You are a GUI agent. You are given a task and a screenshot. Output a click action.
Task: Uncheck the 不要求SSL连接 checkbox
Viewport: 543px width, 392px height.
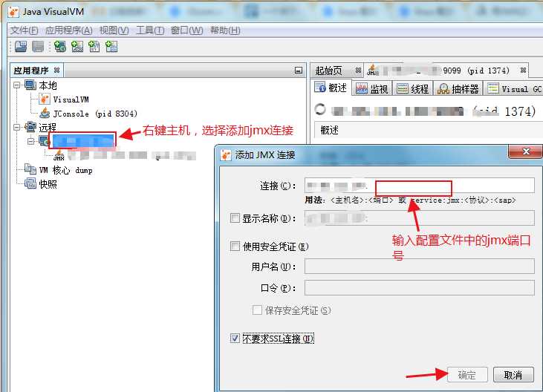(x=235, y=338)
